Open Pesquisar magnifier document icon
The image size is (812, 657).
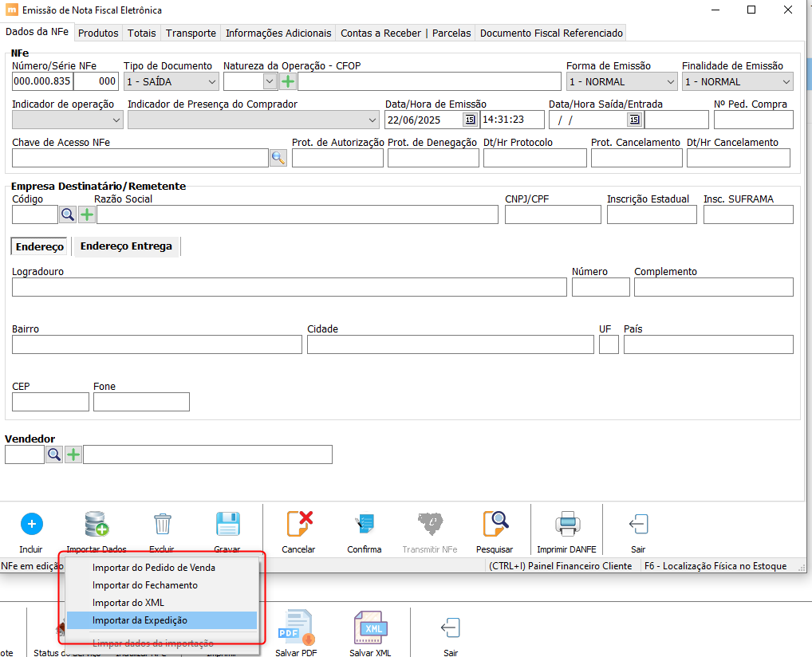pos(495,524)
